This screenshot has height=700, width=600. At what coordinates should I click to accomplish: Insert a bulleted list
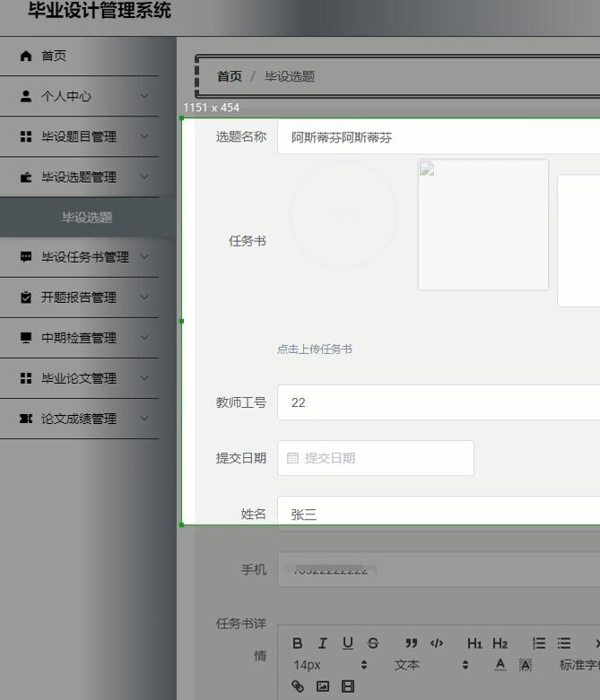coord(564,643)
